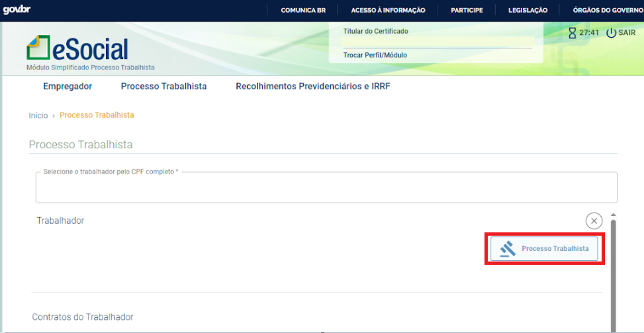Click Trocar Perfil/Módulo link
The image size is (644, 333).
tap(375, 56)
